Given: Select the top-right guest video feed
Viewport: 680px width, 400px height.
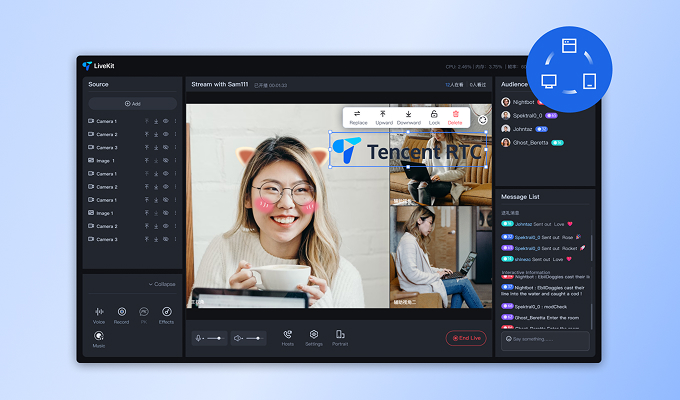Looking at the screenshot, I should (441, 154).
